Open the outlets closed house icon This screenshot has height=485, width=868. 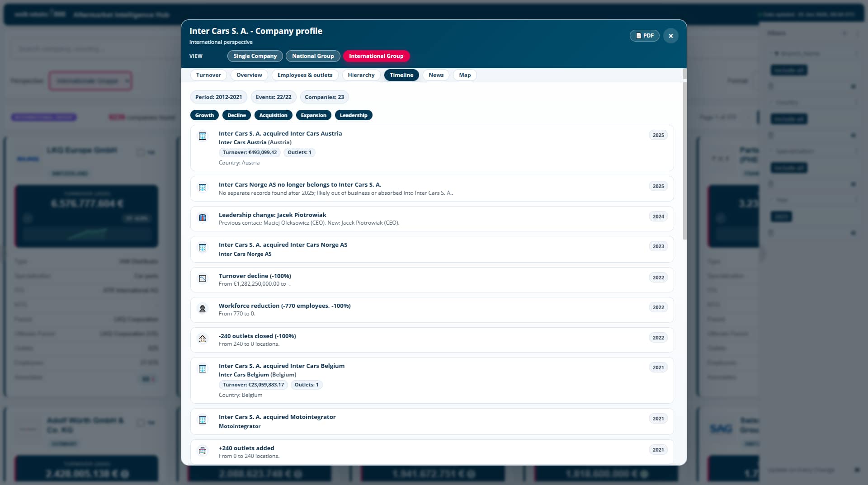(x=203, y=339)
